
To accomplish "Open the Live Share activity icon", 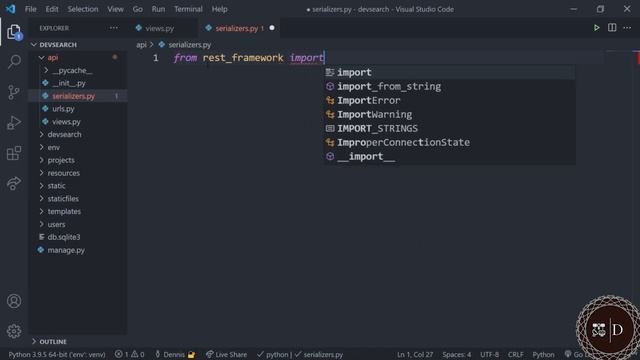I will [x=14, y=183].
